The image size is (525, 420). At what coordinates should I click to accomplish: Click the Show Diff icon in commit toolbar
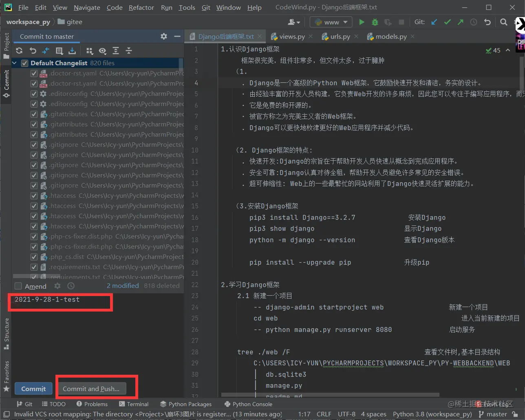tap(46, 51)
